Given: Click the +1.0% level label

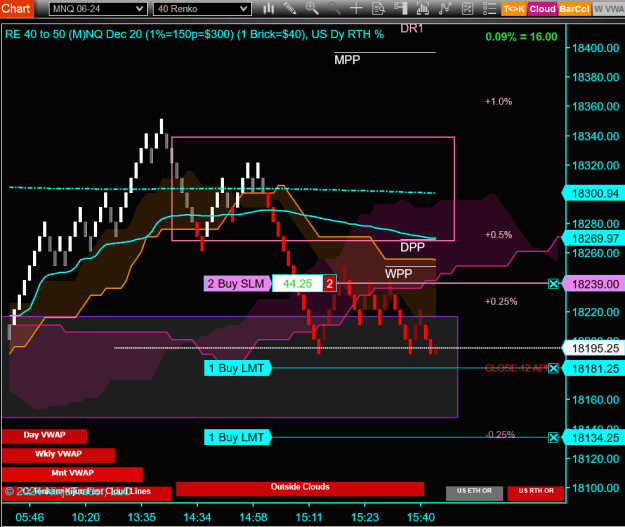Looking at the screenshot, I should [x=498, y=102].
